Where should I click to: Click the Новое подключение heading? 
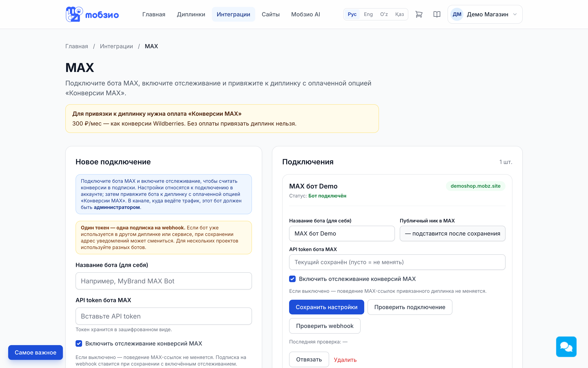coord(113,162)
